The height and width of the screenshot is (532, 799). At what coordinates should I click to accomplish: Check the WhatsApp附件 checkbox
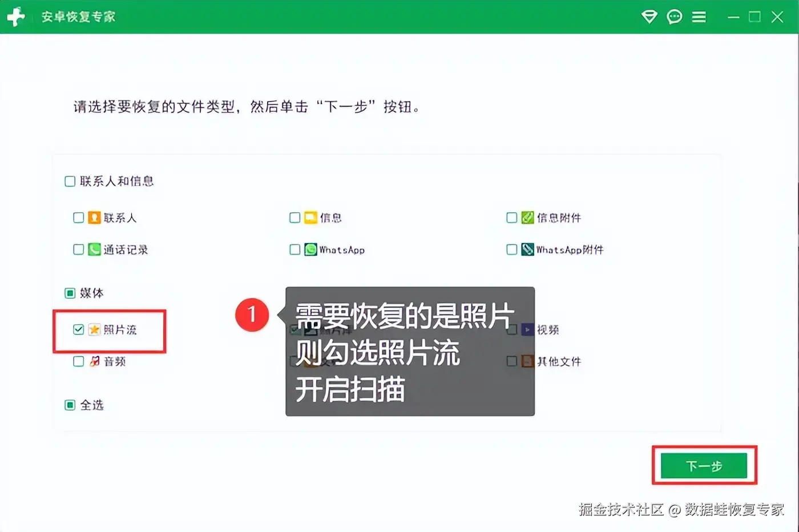(512, 249)
